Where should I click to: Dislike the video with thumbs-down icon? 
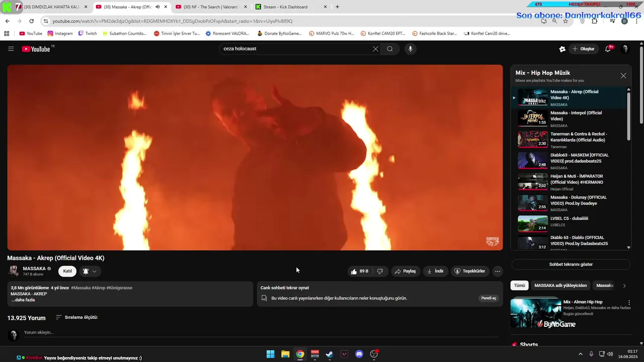[x=380, y=271]
